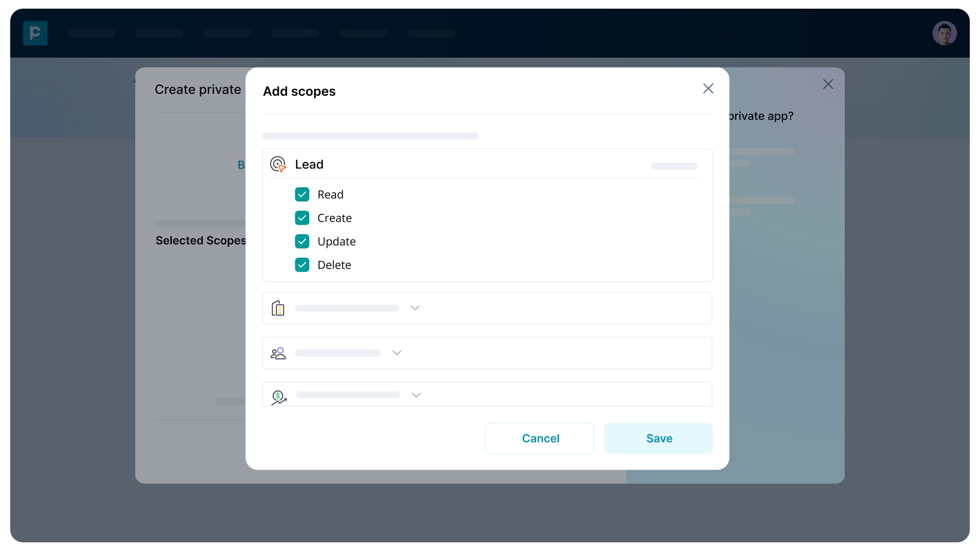Expand the deals scope chevron

pyautogui.click(x=416, y=395)
